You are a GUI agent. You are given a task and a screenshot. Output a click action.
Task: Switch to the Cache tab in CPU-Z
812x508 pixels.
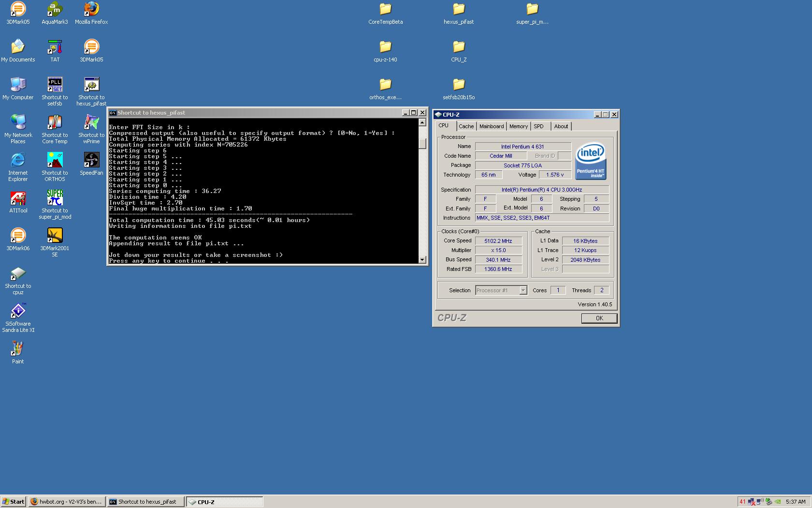coord(466,126)
